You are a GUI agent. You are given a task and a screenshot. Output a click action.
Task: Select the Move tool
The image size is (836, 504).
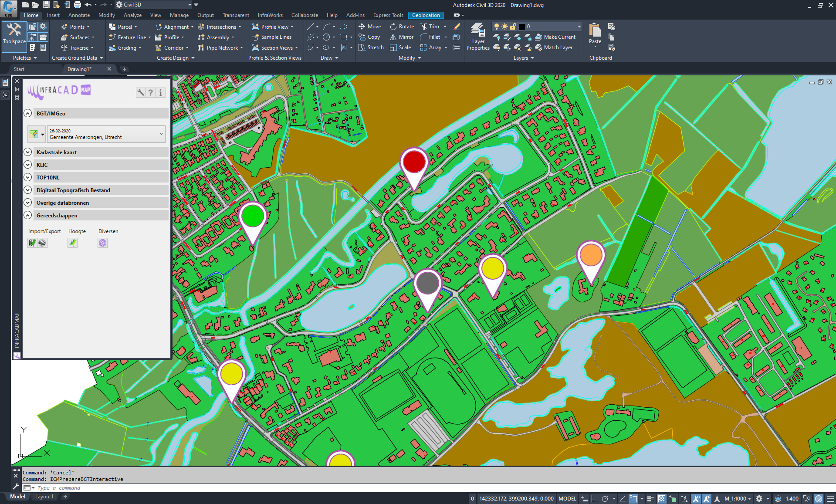pyautogui.click(x=369, y=27)
